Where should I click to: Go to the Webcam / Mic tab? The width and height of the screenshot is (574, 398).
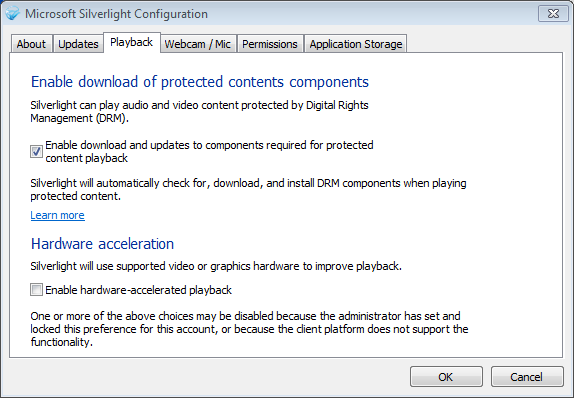click(x=198, y=44)
